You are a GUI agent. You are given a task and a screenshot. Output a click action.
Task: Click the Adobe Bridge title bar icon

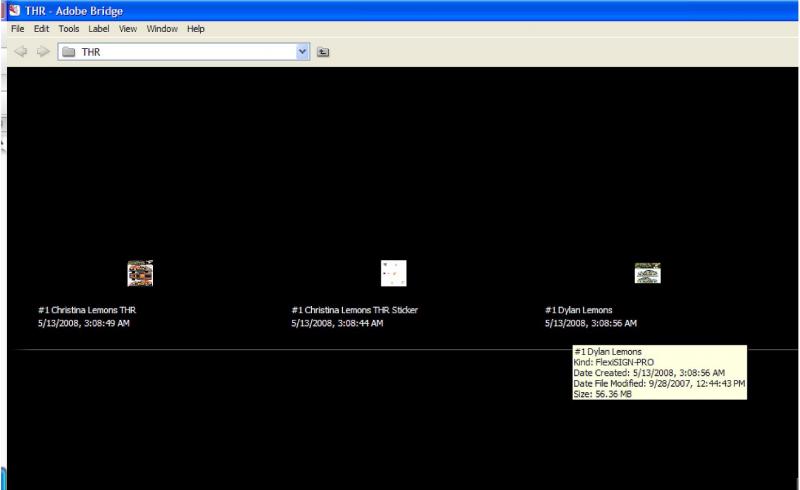coord(14,10)
